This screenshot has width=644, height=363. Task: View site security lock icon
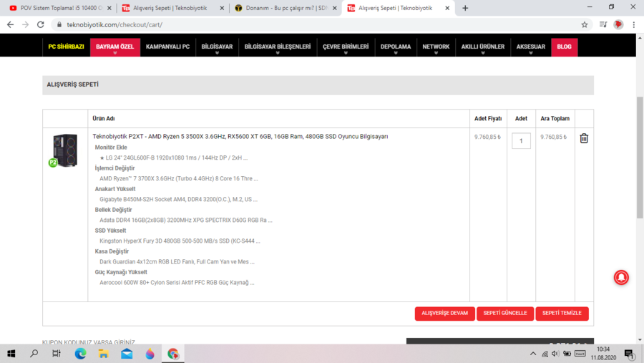pos(59,24)
